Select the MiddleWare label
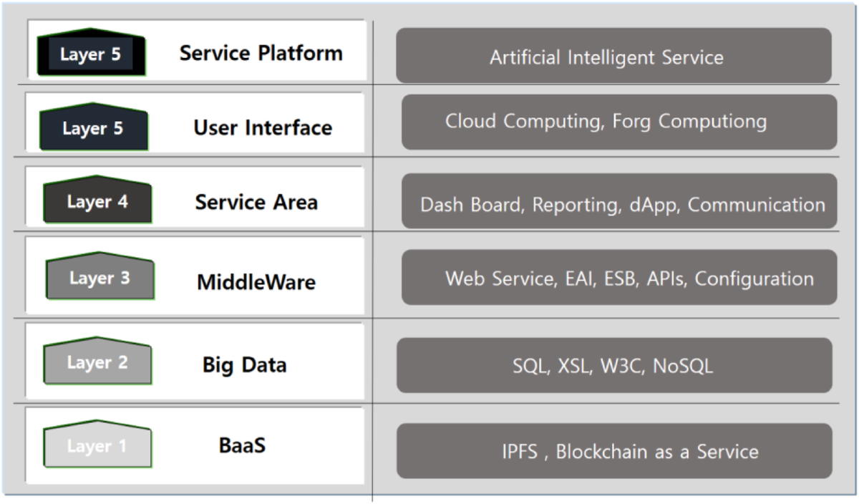Image resolution: width=859 pixels, height=504 pixels. [x=256, y=282]
